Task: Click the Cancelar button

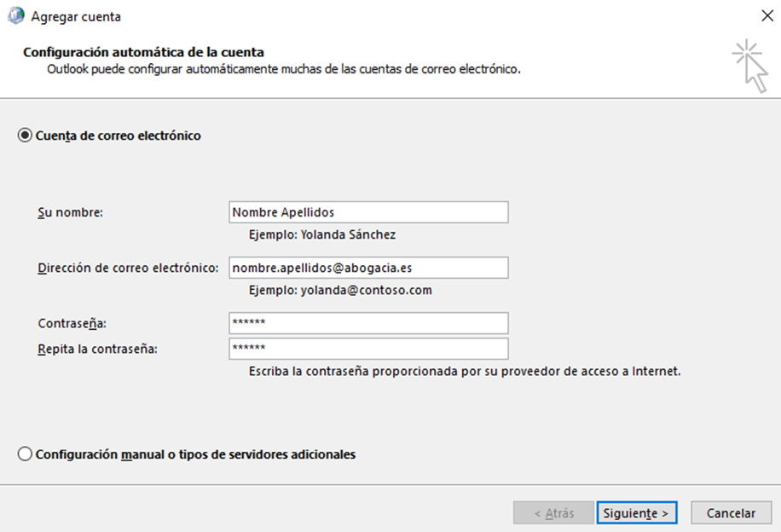Action: tap(731, 513)
